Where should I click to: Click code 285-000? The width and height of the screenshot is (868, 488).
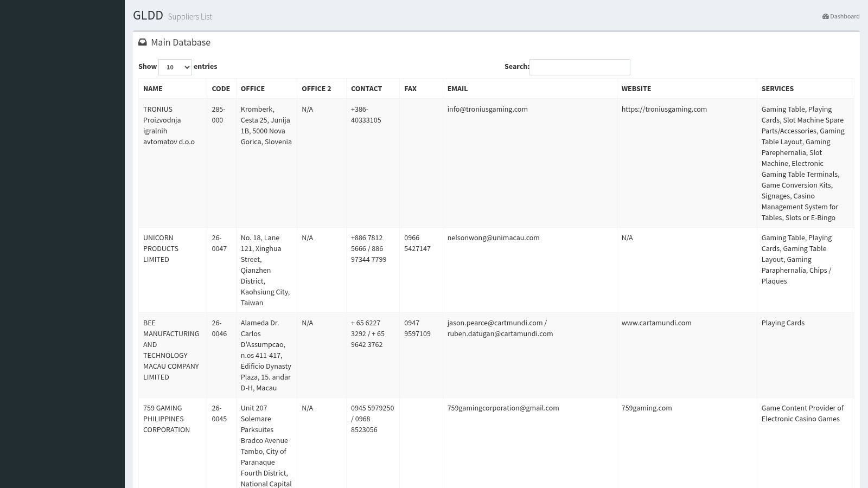click(x=221, y=163)
